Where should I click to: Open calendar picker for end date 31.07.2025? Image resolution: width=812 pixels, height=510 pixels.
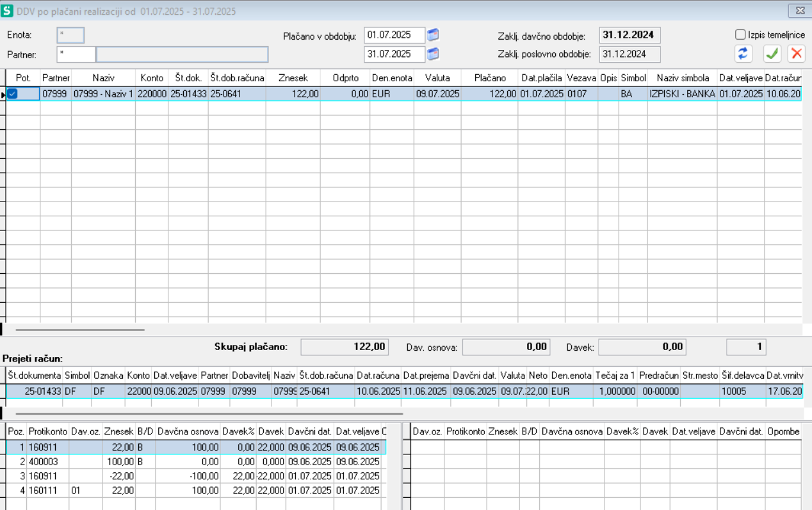coord(434,54)
